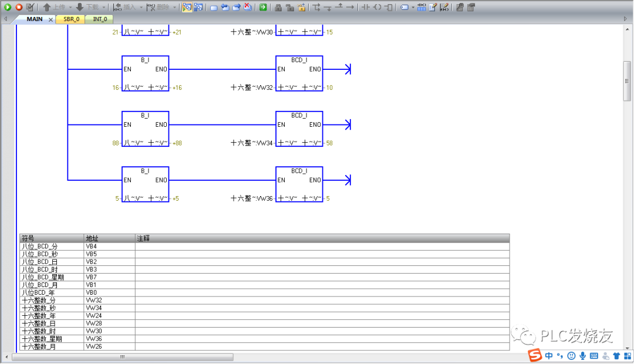Viewport: 634px width, 364px height.
Task: Click the 下载 download button
Action: [x=87, y=7]
